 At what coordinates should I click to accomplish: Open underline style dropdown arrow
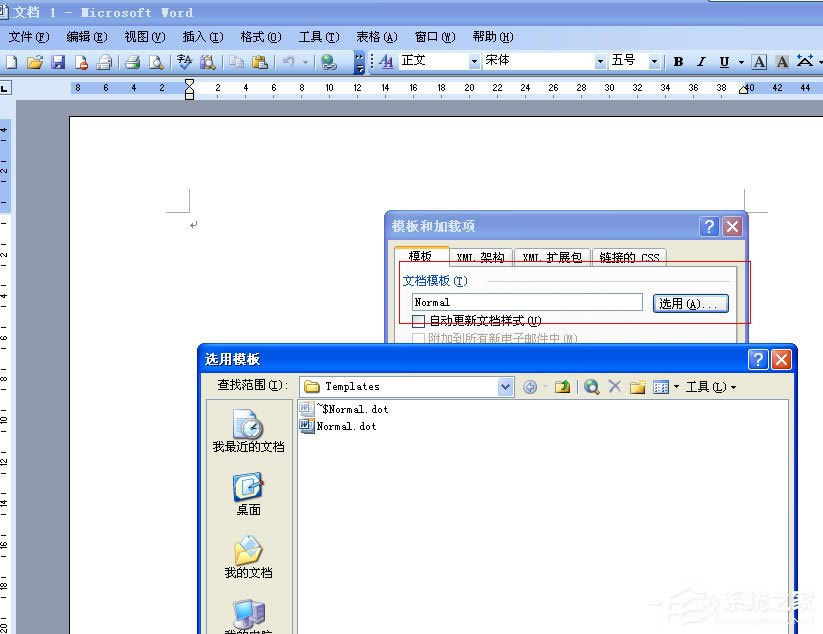click(741, 62)
